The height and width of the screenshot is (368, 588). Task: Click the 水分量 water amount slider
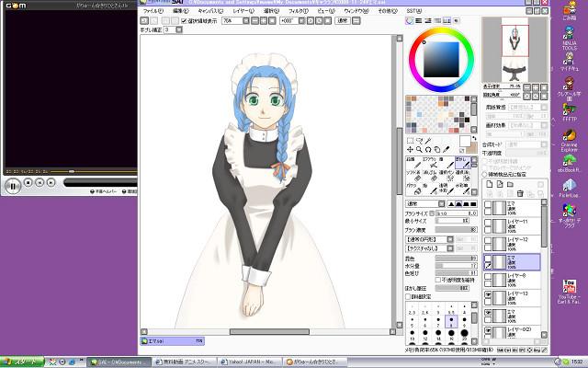pyautogui.click(x=456, y=266)
